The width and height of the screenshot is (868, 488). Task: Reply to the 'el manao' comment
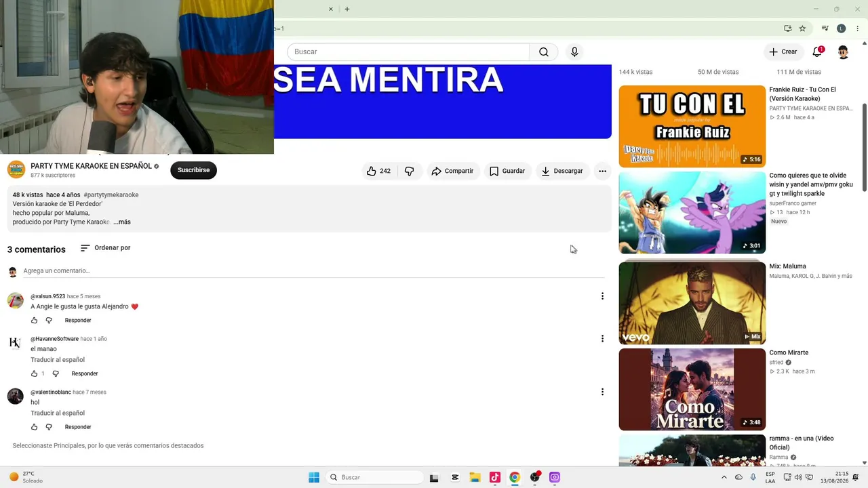85,373
